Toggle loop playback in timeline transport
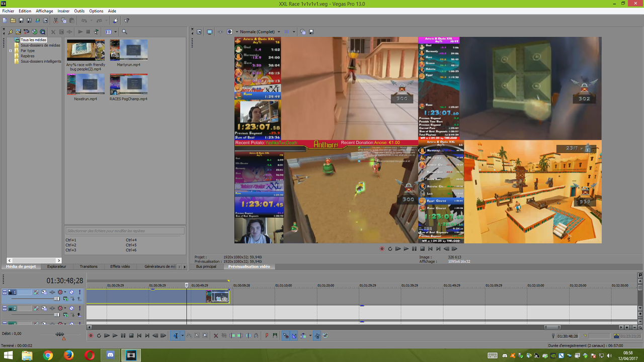The height and width of the screenshot is (362, 644). tap(99, 336)
